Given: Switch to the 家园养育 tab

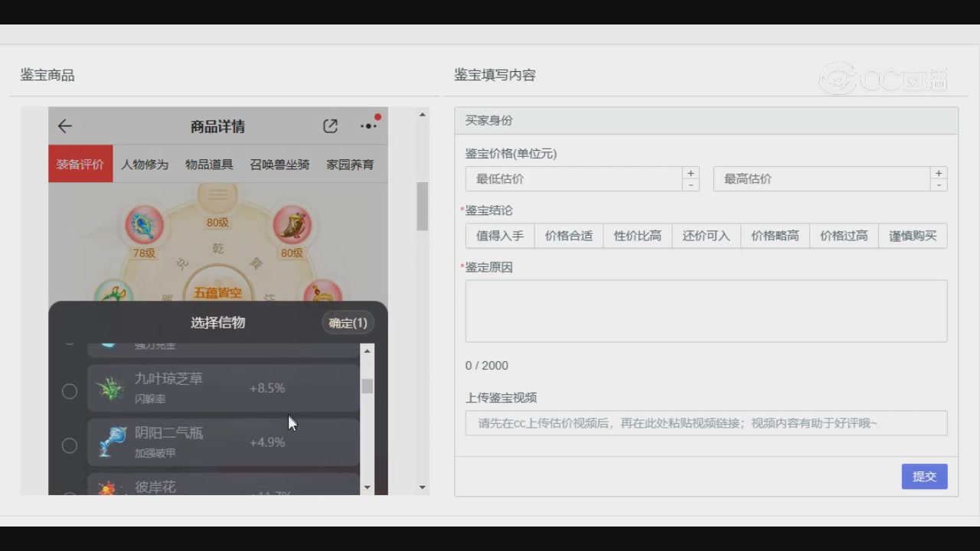Looking at the screenshot, I should pos(351,164).
